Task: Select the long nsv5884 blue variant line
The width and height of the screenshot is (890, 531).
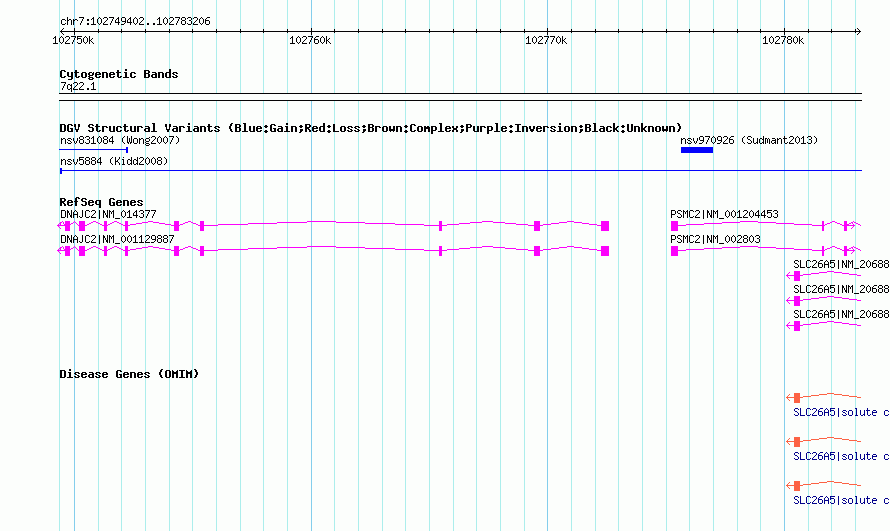Action: (460, 170)
